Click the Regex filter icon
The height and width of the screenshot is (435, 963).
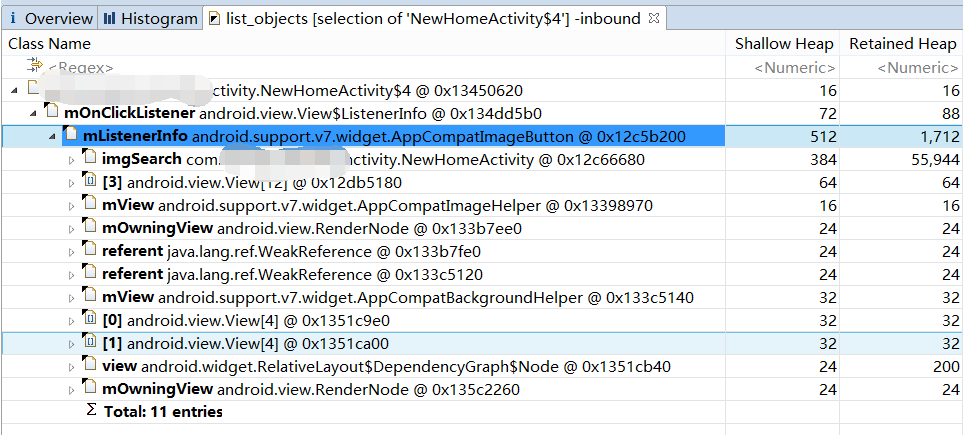[x=35, y=65]
